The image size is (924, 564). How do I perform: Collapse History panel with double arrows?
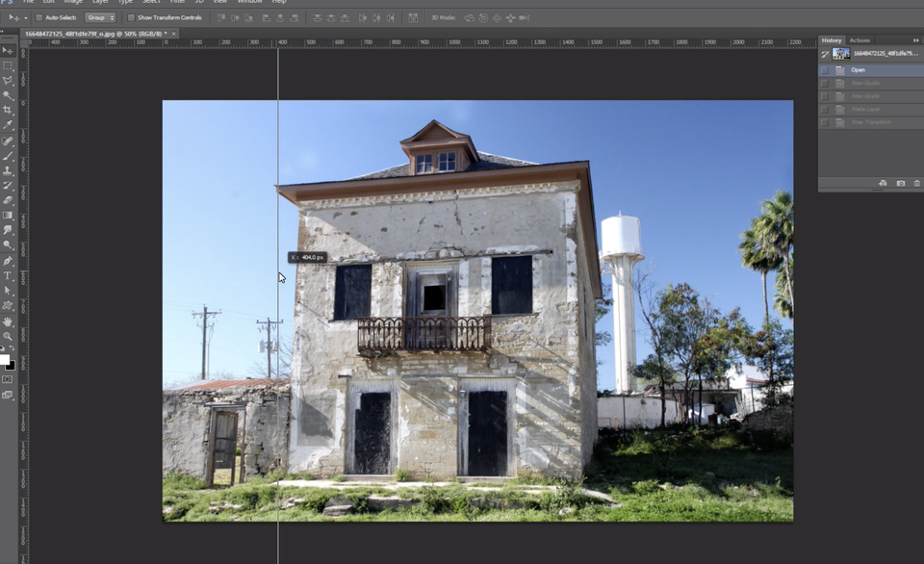[915, 40]
